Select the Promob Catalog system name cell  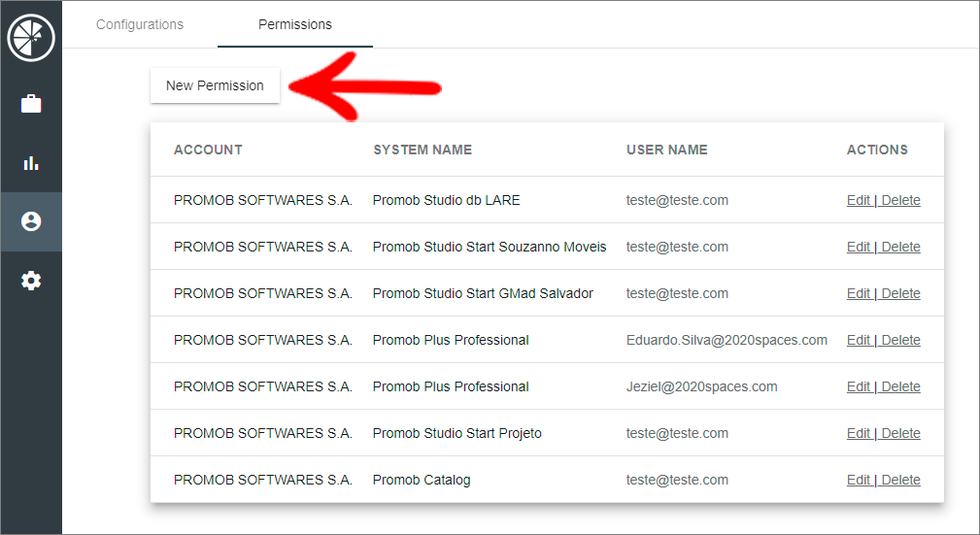(x=422, y=480)
